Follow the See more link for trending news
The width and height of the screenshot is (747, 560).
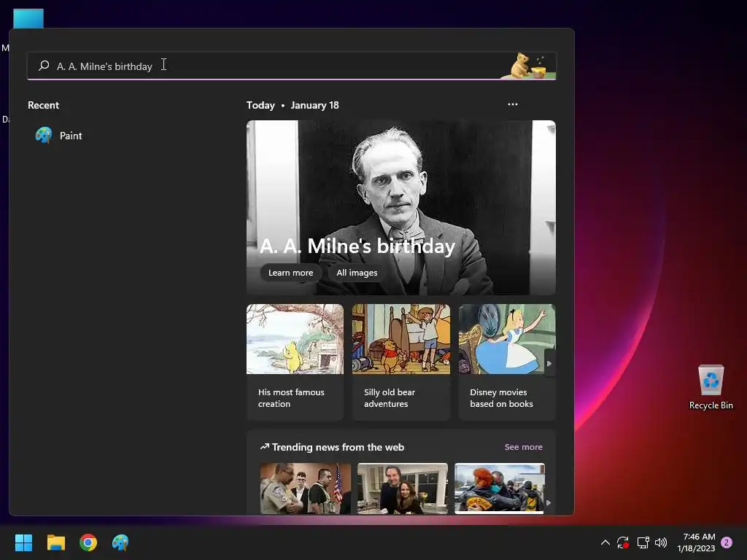click(524, 447)
